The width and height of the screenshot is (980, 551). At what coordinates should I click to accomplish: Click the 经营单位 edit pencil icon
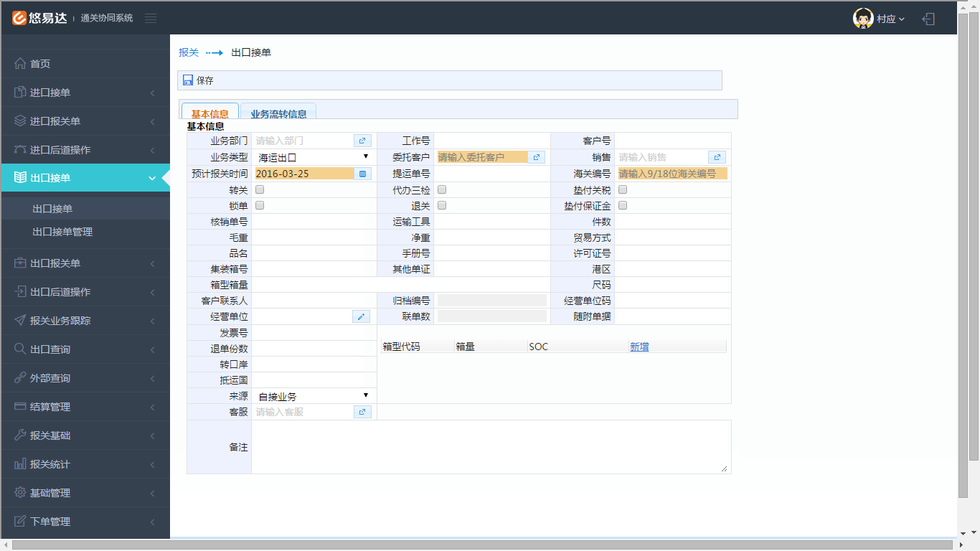[x=362, y=316]
